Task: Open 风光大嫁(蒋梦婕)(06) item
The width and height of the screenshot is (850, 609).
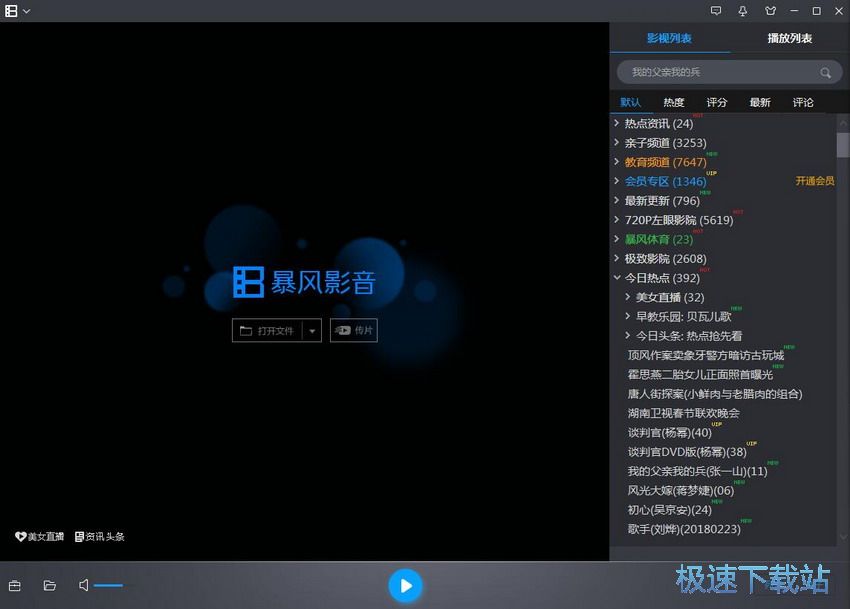Action: pyautogui.click(x=681, y=491)
